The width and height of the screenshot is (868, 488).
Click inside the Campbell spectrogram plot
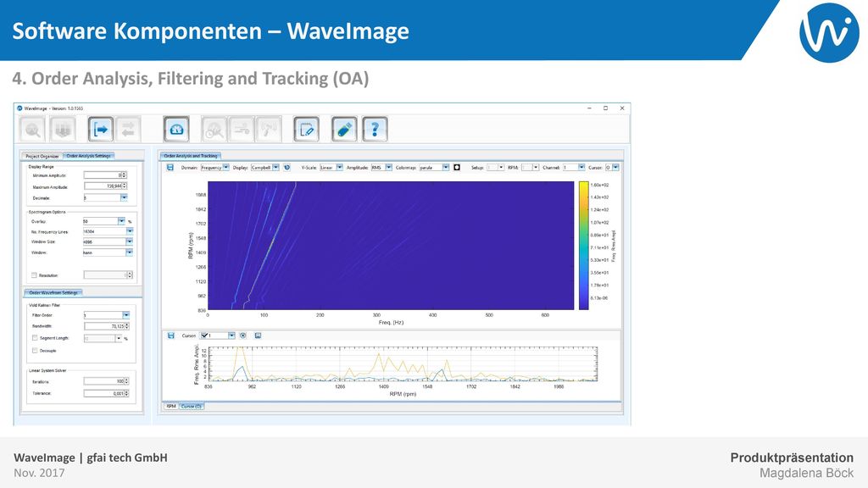point(391,246)
